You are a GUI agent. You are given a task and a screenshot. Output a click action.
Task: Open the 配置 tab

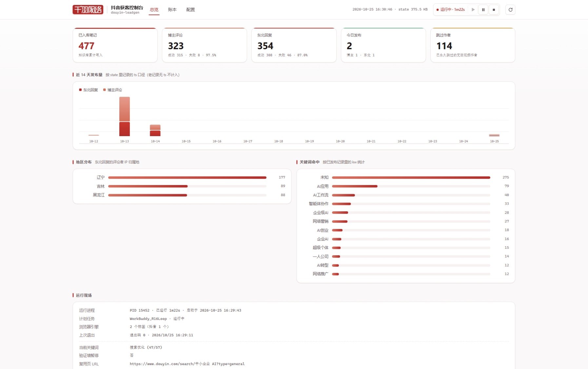point(190,10)
